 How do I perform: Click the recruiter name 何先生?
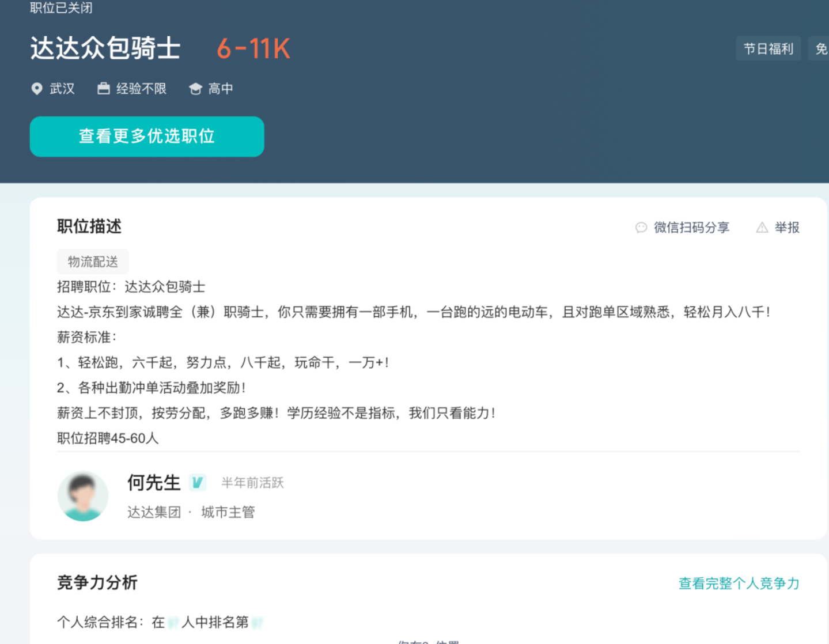pyautogui.click(x=154, y=482)
